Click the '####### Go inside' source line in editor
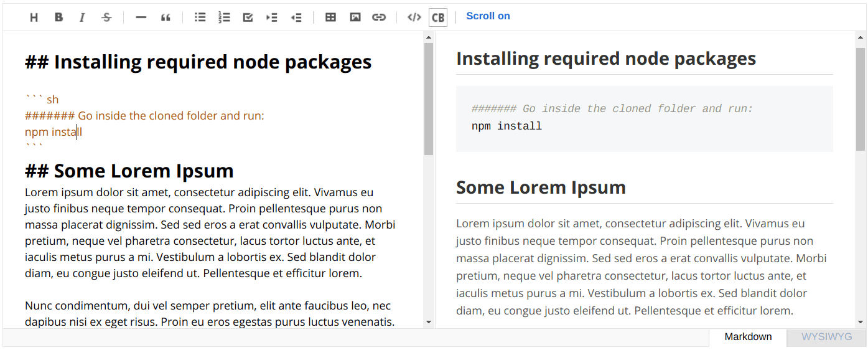Screen dimensions: 868x350 point(144,116)
